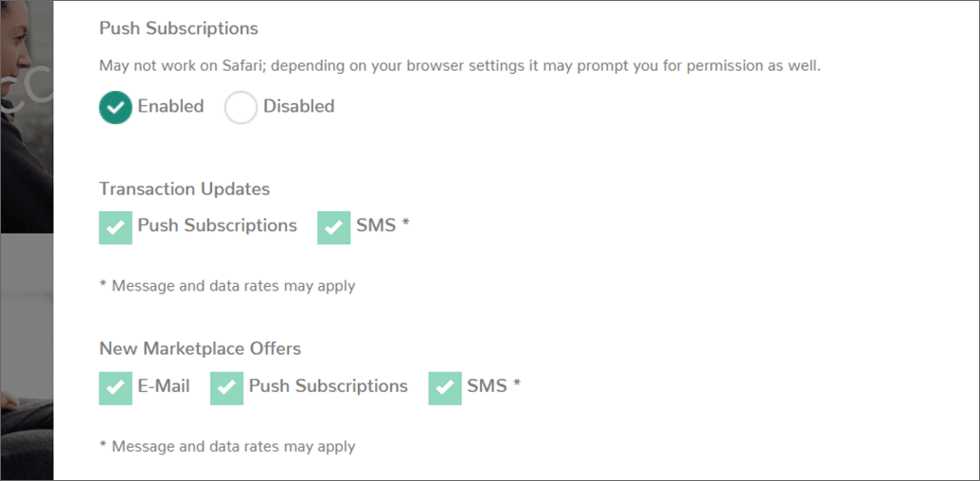The width and height of the screenshot is (980, 481).
Task: Click the Enabled label text
Action: (170, 106)
